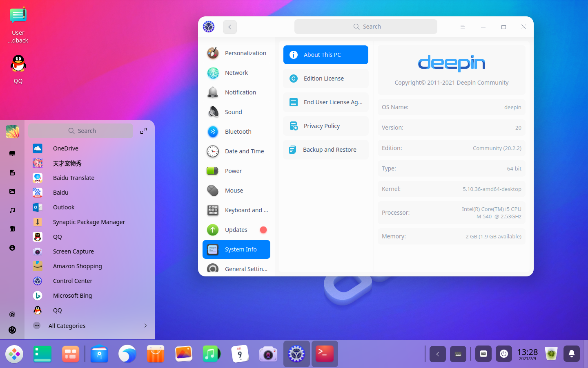This screenshot has width=588, height=368.
Task: Select the Videos category in launcher sidebar
Action: 12,229
